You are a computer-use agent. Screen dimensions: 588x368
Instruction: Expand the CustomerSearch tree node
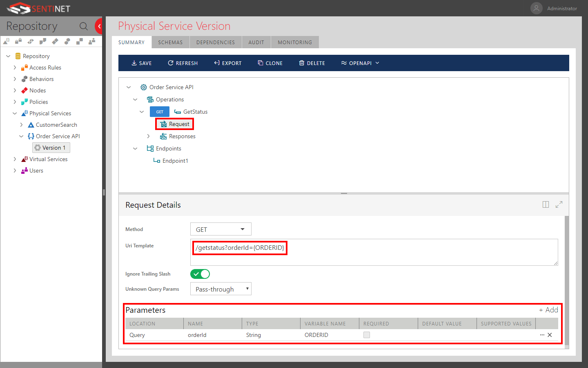click(21, 125)
